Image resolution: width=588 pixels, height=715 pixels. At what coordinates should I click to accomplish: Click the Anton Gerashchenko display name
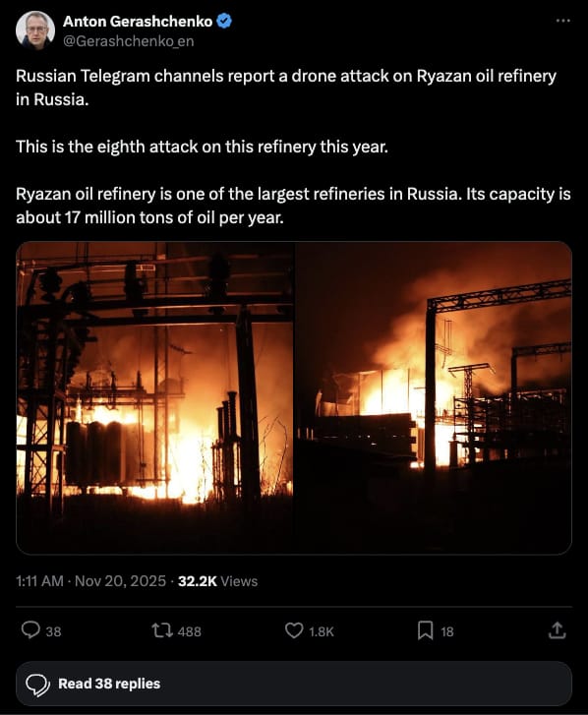tap(138, 21)
